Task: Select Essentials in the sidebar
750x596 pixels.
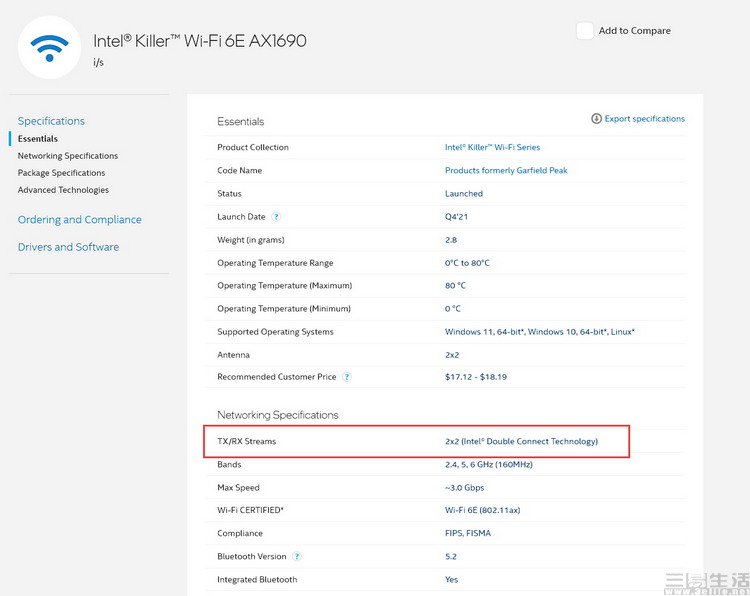Action: click(38, 139)
